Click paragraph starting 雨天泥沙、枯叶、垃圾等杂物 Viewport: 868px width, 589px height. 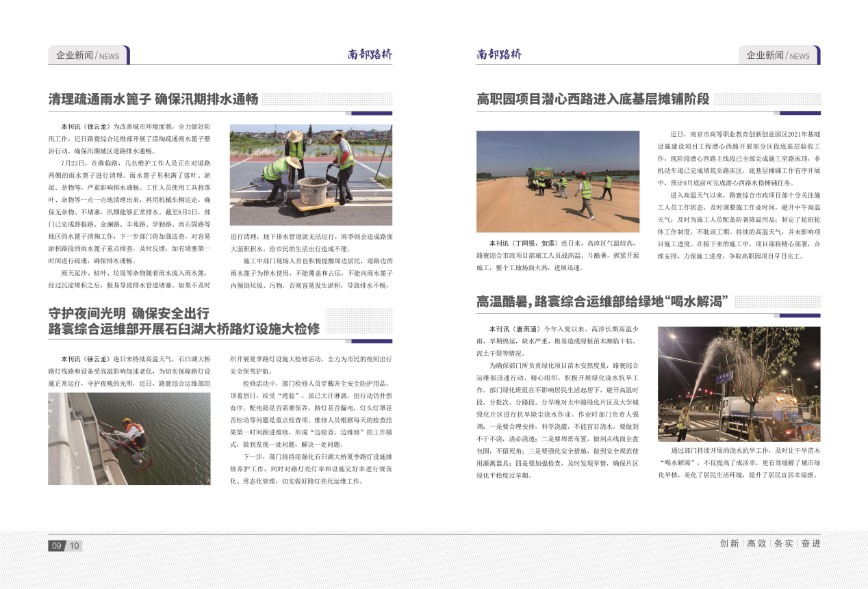click(129, 279)
